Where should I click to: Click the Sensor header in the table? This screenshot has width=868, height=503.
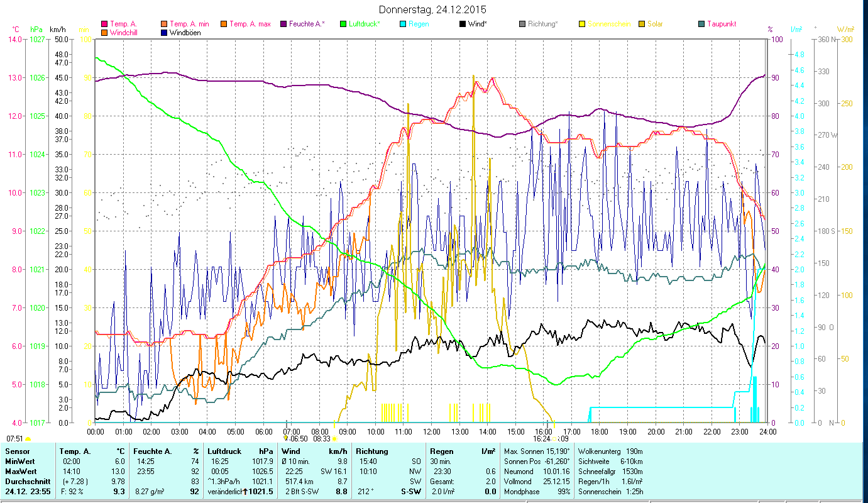pos(16,451)
